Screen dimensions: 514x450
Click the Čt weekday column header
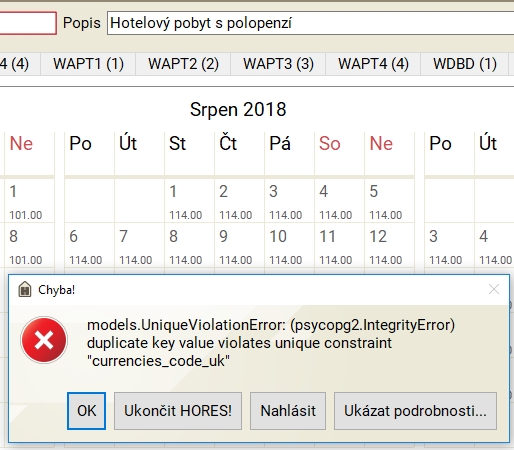point(239,153)
